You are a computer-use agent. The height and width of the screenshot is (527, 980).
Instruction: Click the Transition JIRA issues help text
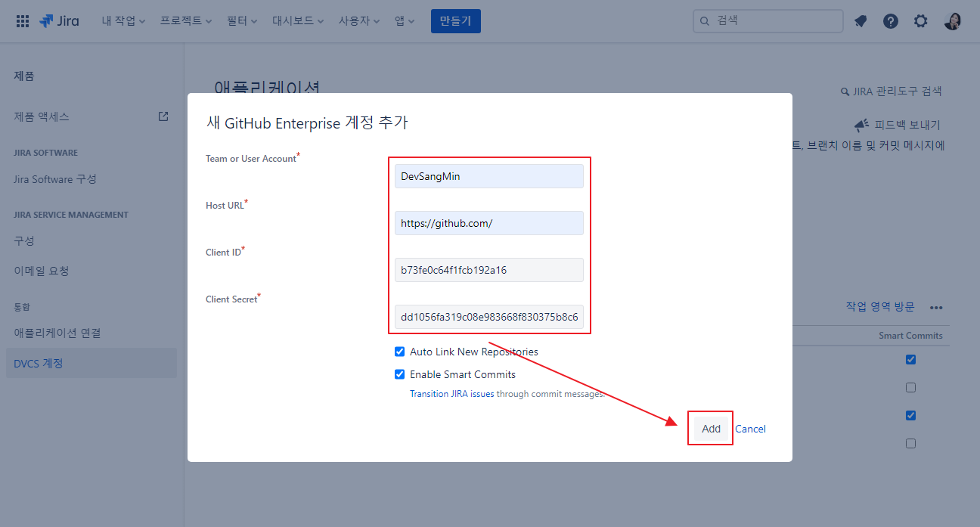click(507, 394)
